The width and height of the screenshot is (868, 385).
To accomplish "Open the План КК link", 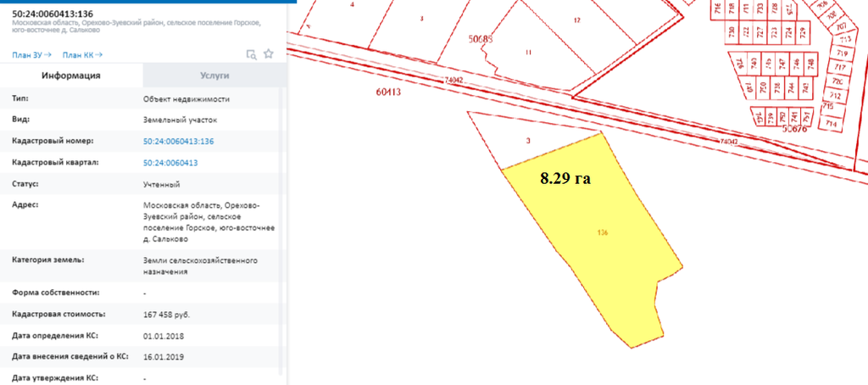I will [x=82, y=55].
